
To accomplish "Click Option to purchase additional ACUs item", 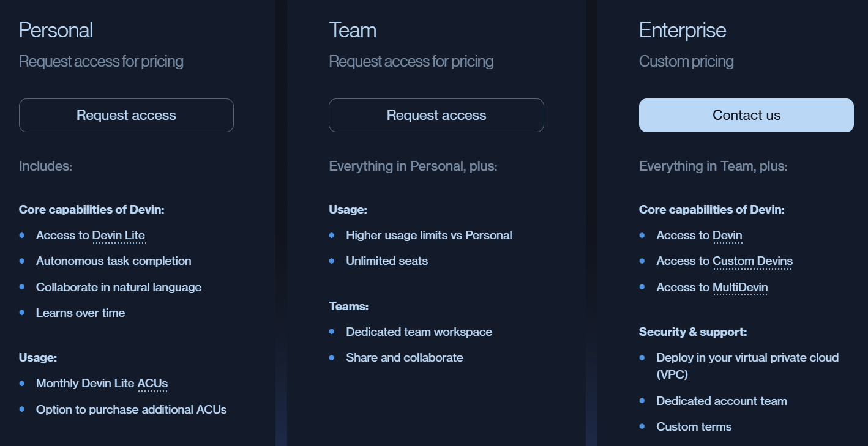I will [131, 410].
